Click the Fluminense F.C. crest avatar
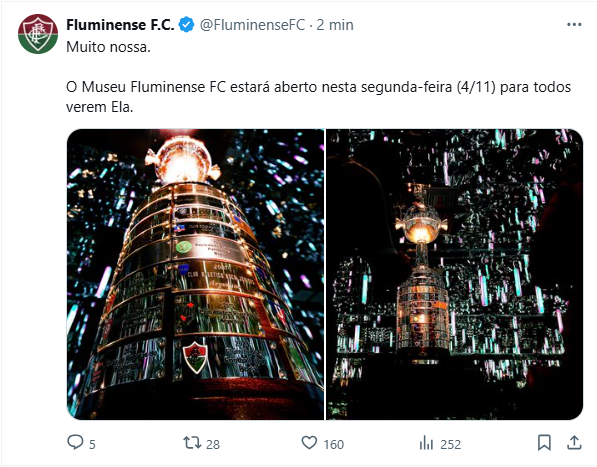 pos(38,34)
